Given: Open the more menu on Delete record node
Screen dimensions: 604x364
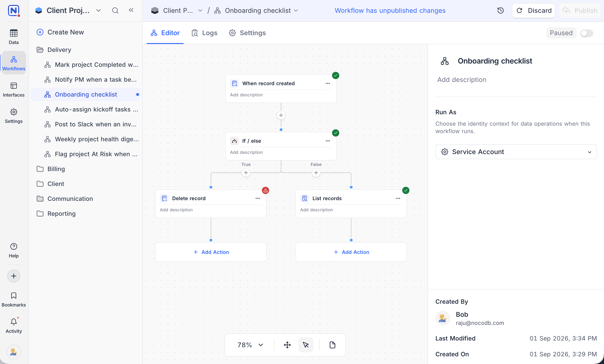Looking at the screenshot, I should pyautogui.click(x=258, y=199).
